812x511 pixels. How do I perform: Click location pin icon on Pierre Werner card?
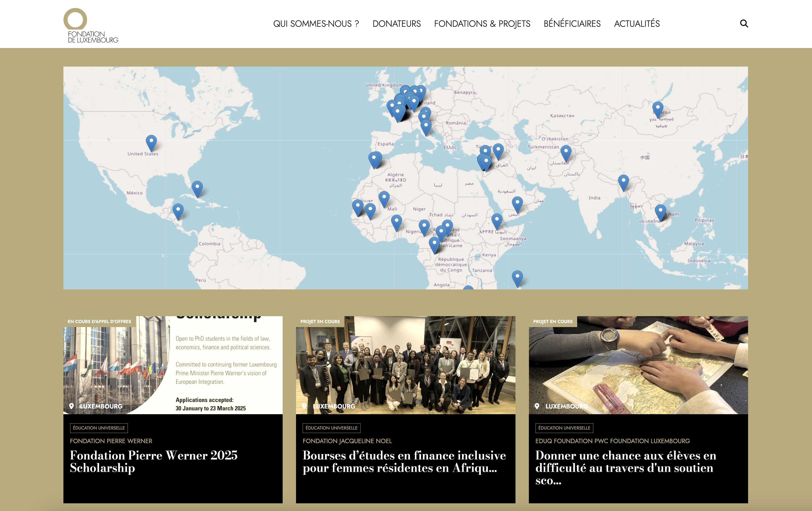[72, 406]
